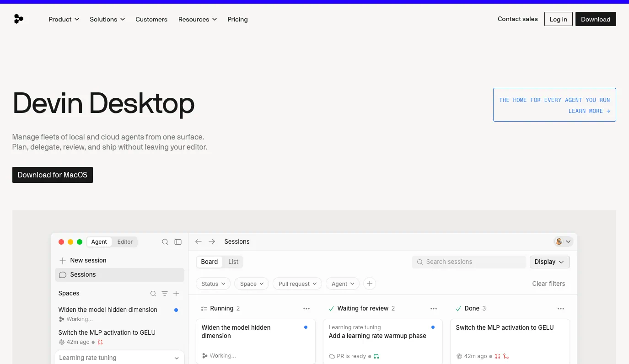Screen dimensions: 629x364
Task: Select the Board view toggle
Action: pyautogui.click(x=210, y=262)
